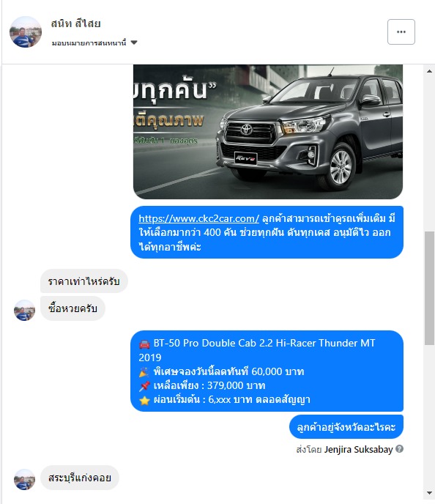The image size is (435, 504).
Task: Click the scrollbar down arrow
Action: (429, 493)
